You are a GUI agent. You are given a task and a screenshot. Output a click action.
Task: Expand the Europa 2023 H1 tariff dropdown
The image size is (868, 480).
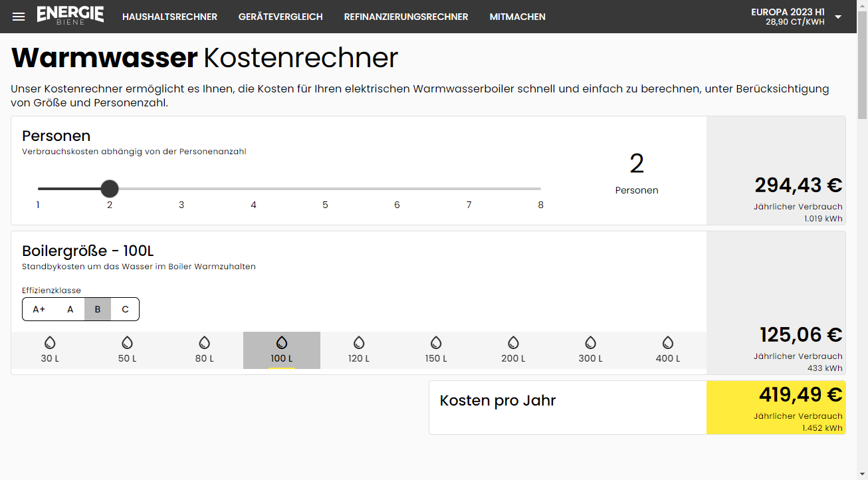(837, 17)
